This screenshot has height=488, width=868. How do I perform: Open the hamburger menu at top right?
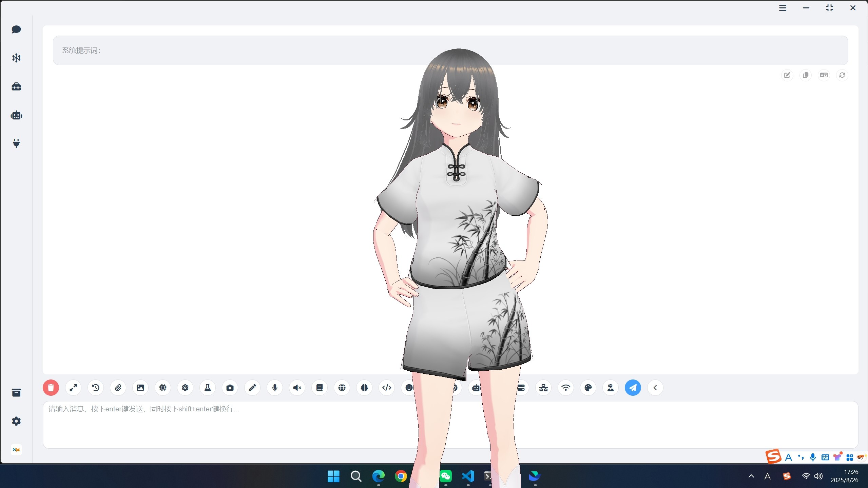pyautogui.click(x=782, y=8)
